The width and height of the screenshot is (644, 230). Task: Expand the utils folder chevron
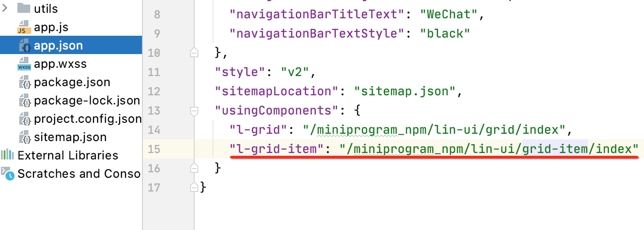pyautogui.click(x=5, y=8)
